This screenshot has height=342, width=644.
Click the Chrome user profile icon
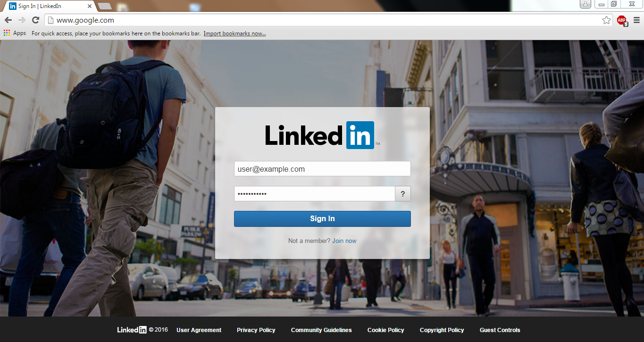585,4
